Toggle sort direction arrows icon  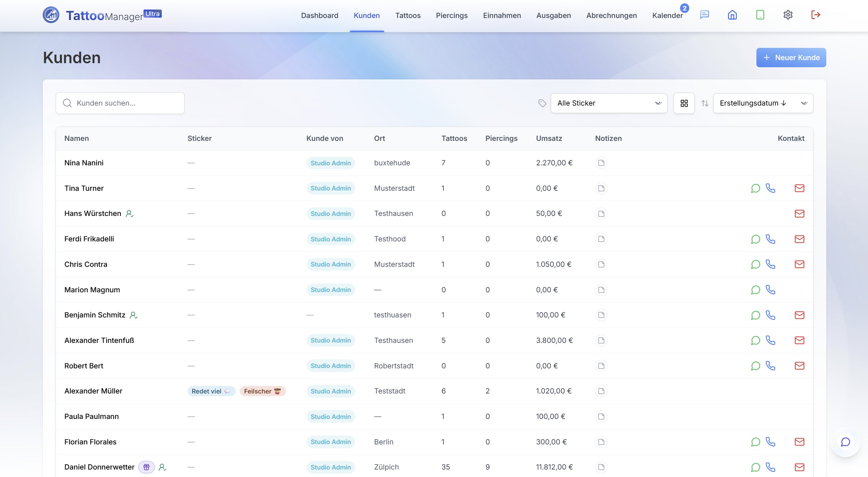pos(705,103)
